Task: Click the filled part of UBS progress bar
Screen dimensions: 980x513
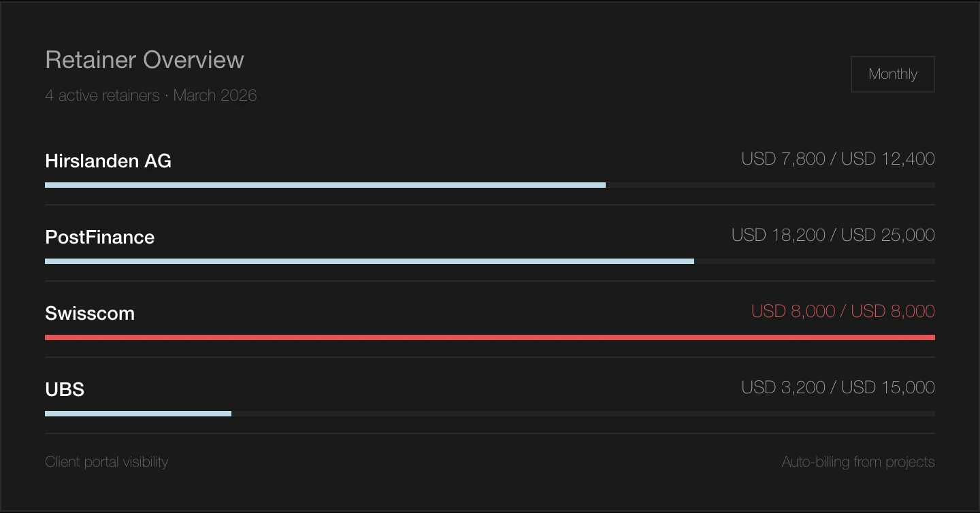Action: tap(138, 414)
